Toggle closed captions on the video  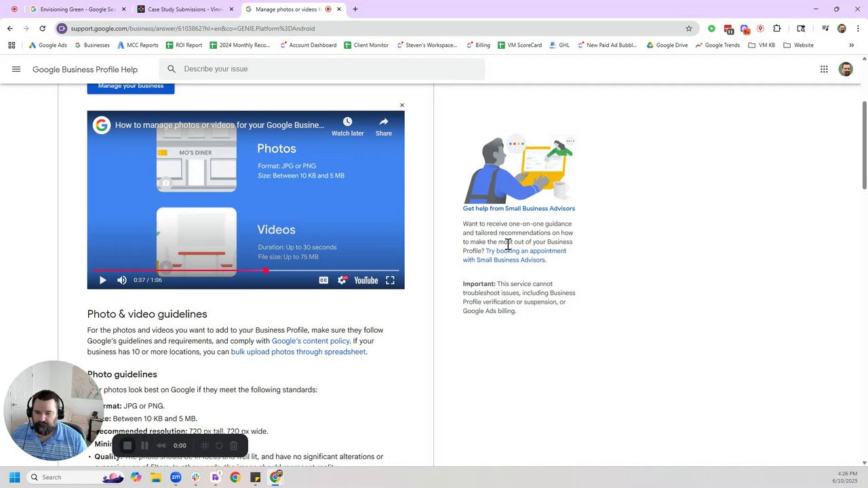(323, 280)
